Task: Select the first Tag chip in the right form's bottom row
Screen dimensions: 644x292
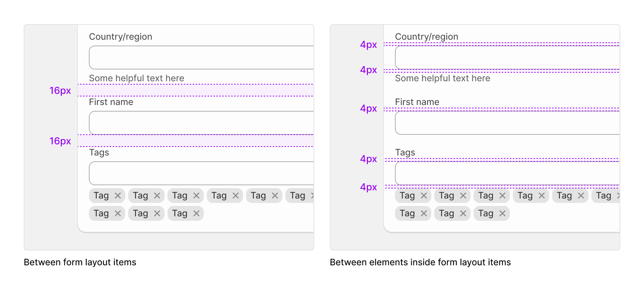Action: click(413, 213)
